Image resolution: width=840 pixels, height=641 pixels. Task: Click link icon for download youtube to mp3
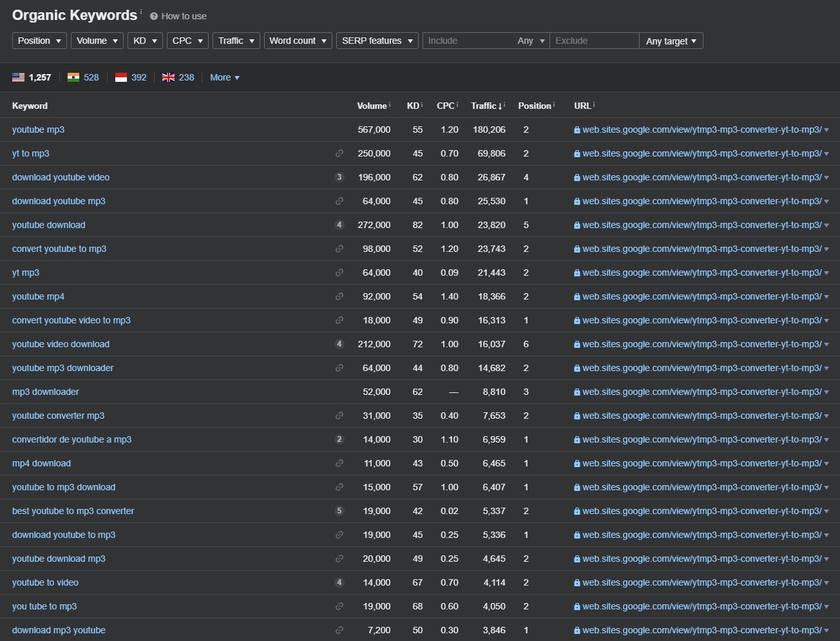click(339, 535)
